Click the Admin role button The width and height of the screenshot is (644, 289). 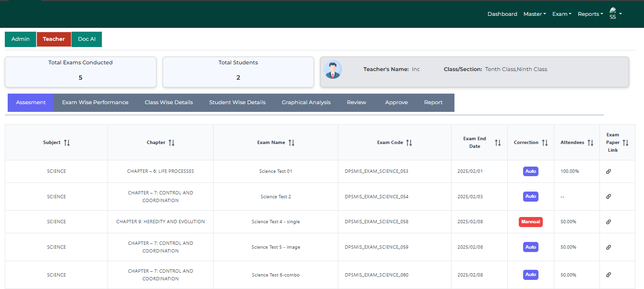point(21,39)
